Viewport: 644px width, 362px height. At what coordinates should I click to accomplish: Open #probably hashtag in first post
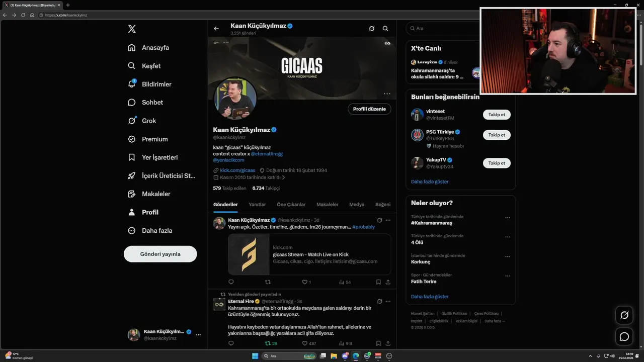(364, 227)
